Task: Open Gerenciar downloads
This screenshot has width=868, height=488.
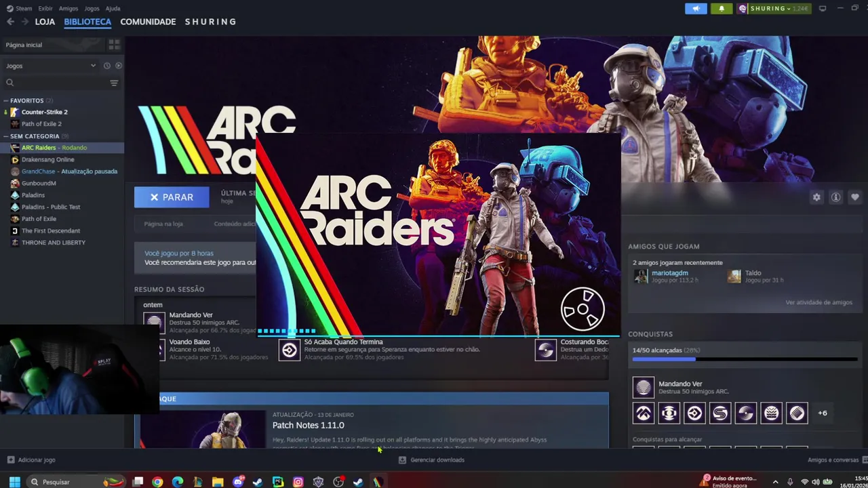Action: point(431,460)
